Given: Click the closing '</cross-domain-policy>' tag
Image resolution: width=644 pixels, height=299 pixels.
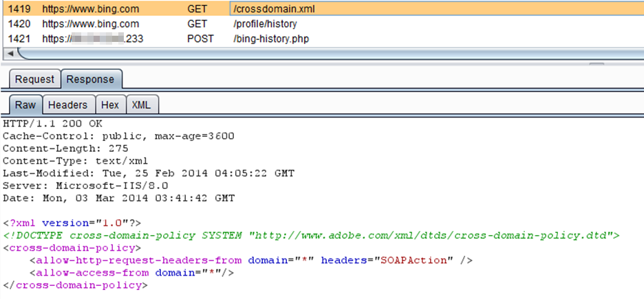Looking at the screenshot, I should click(75, 285).
